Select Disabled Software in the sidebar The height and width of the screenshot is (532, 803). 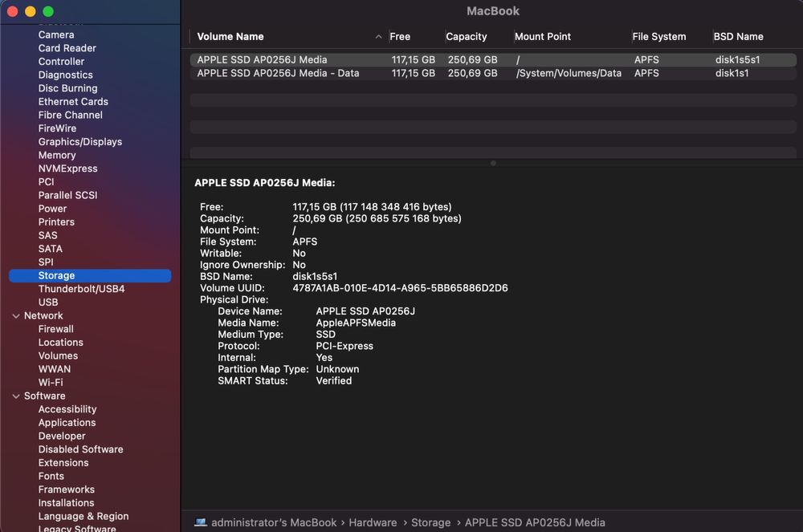pos(80,449)
